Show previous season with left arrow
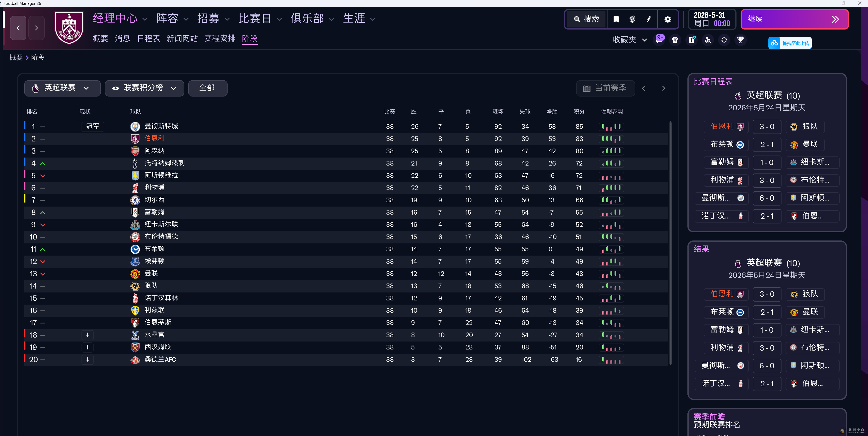This screenshot has height=436, width=868. pos(644,88)
